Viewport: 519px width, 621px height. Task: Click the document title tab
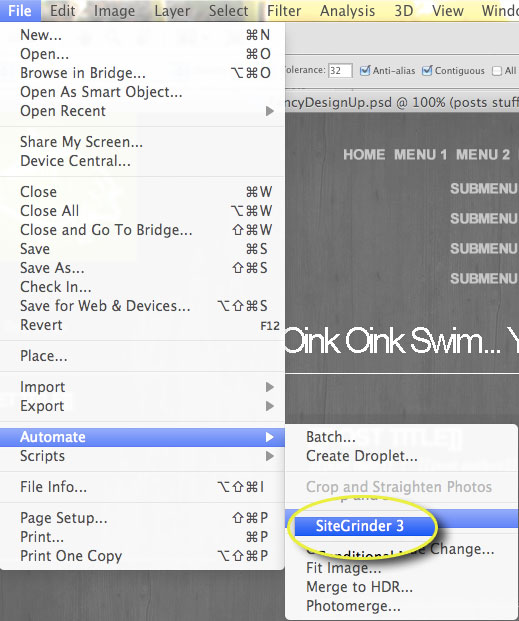(x=402, y=103)
